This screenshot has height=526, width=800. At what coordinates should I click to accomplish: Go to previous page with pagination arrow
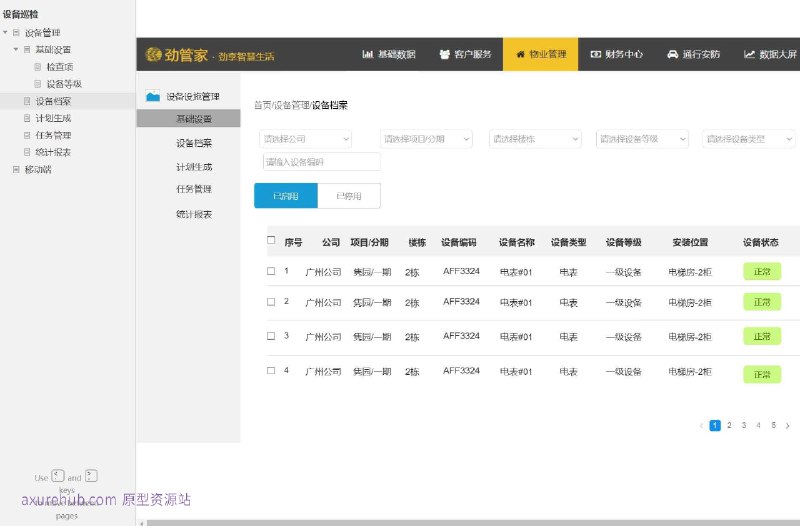tap(701, 425)
